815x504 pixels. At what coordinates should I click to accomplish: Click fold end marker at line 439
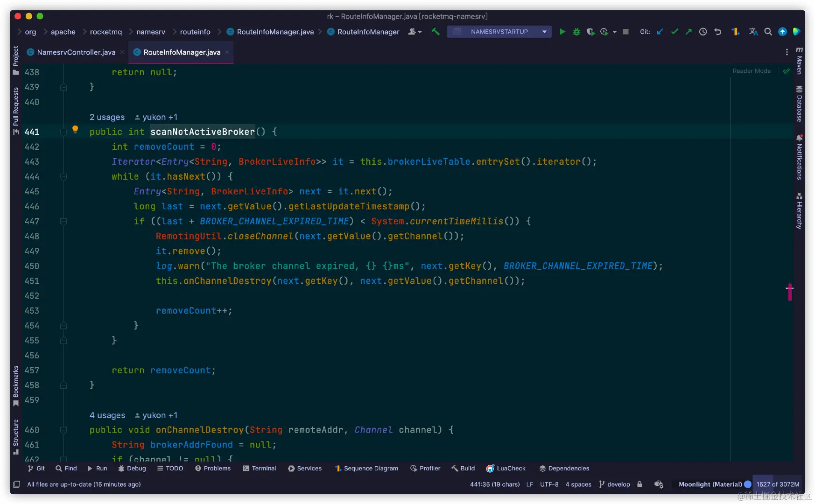63,87
